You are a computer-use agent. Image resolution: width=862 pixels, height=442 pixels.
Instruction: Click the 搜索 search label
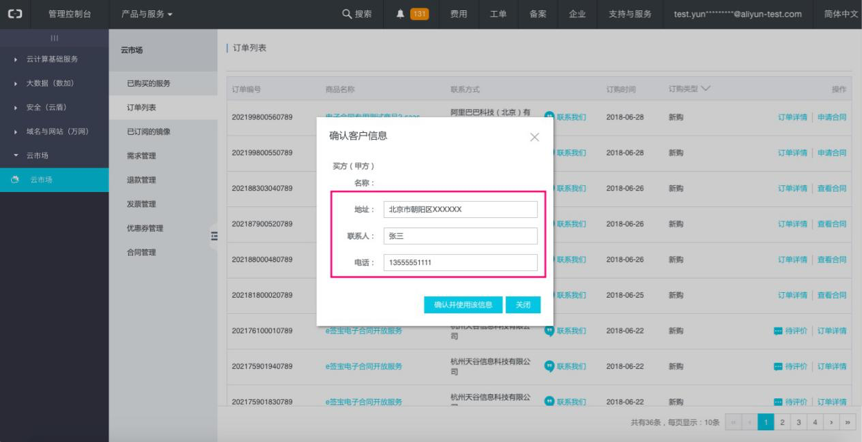tap(363, 14)
